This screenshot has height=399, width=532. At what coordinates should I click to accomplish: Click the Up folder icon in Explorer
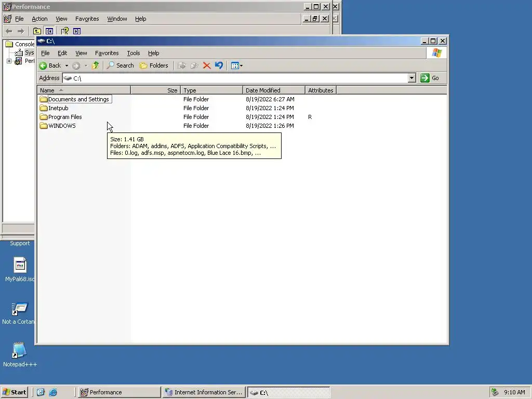[96, 65]
